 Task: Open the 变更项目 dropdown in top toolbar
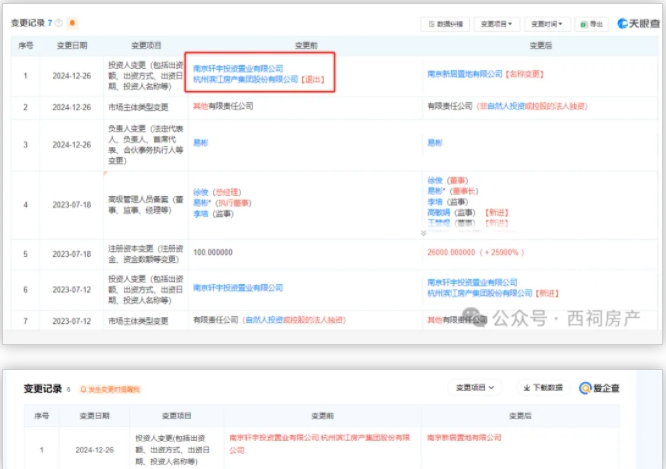[496, 23]
